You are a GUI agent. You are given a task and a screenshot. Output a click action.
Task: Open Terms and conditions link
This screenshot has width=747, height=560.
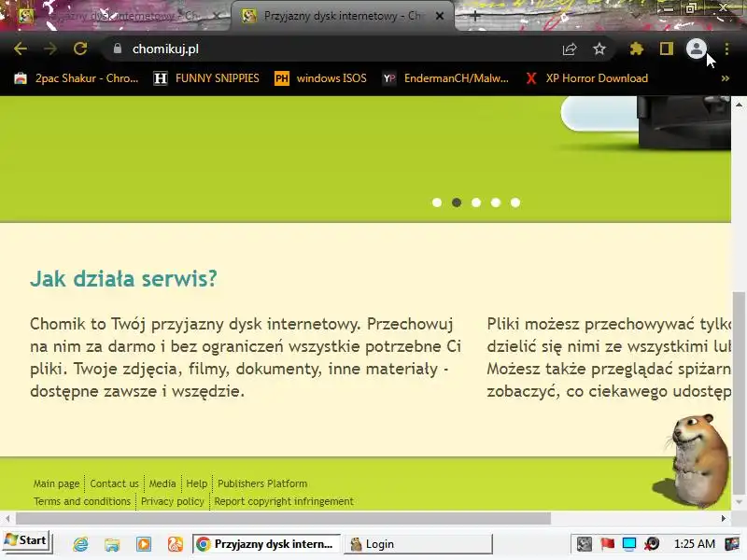pos(82,501)
